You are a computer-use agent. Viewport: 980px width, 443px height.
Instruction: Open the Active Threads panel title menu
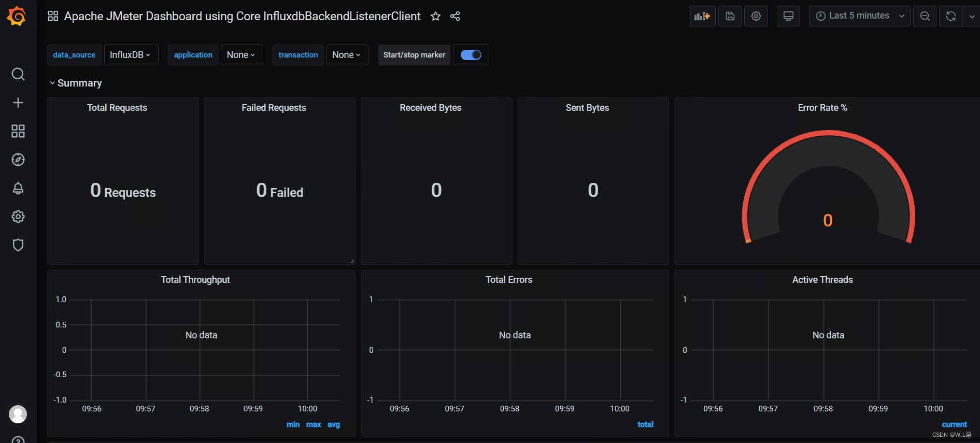822,280
